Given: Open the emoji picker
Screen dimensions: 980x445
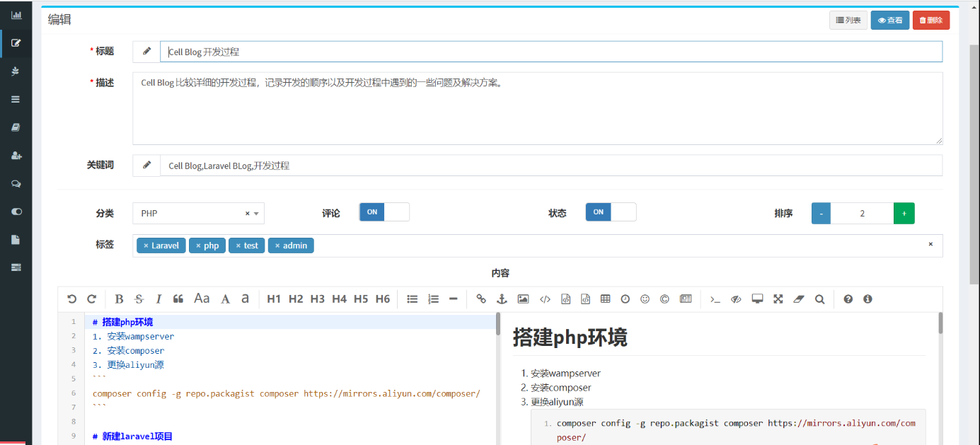Looking at the screenshot, I should tap(645, 299).
